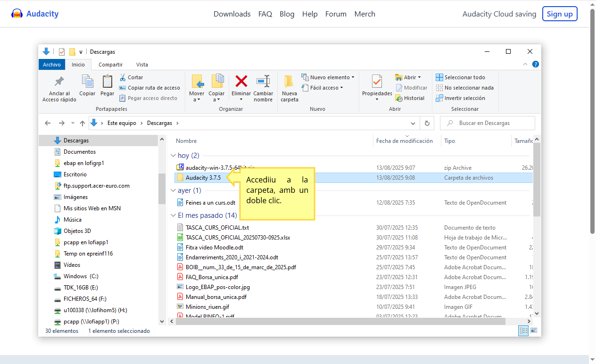The height and width of the screenshot is (364, 596).
Task: Select Copiar ruta de acceso
Action: click(x=149, y=88)
